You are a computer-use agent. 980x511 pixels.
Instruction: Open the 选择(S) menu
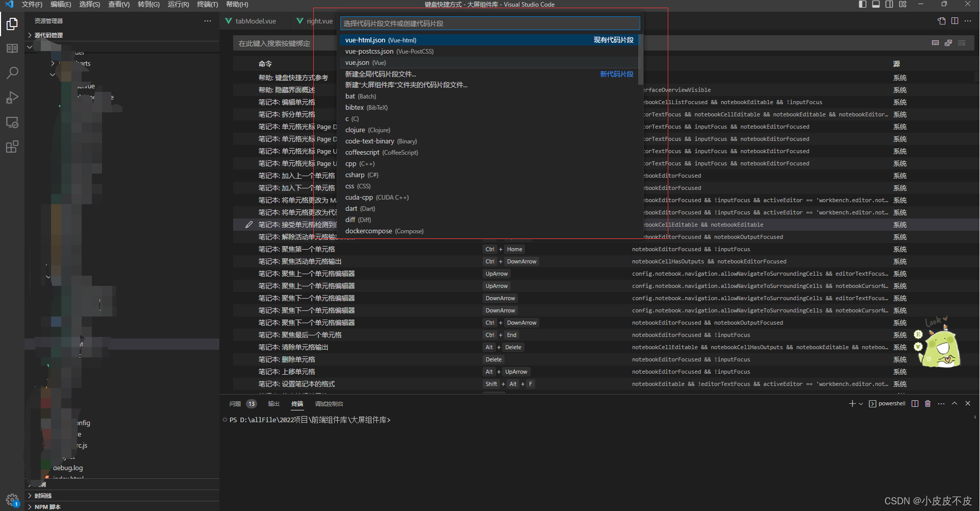pyautogui.click(x=90, y=5)
